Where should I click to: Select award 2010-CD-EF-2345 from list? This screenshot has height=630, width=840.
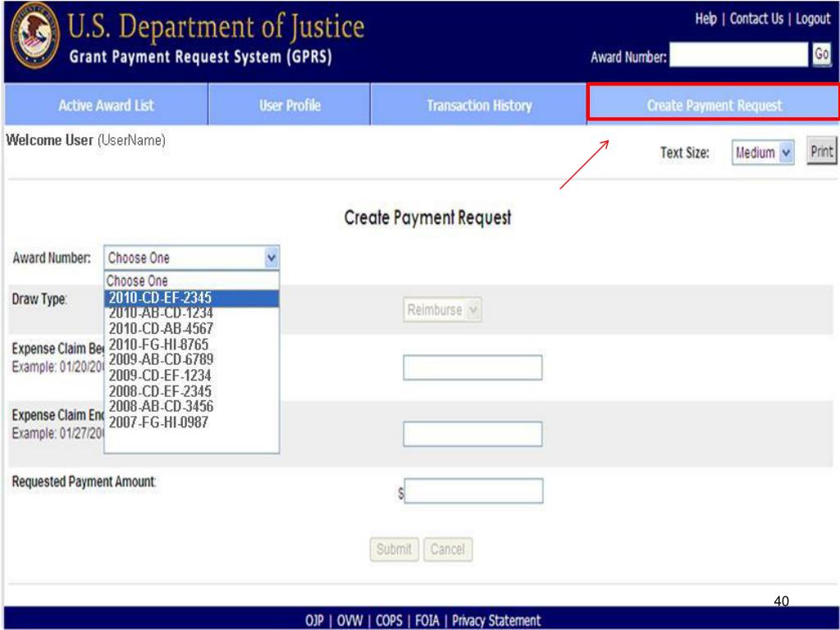point(191,298)
